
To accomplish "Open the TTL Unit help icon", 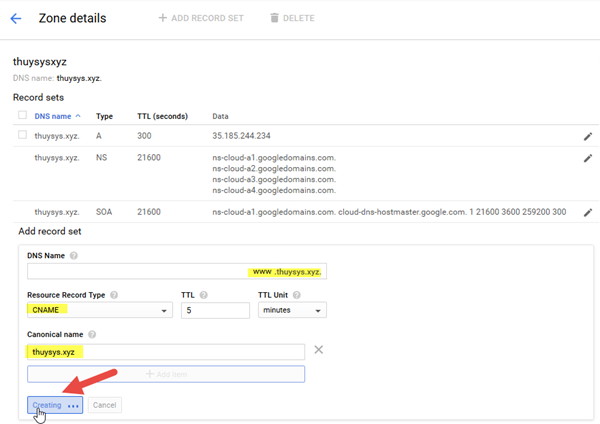I will (297, 295).
